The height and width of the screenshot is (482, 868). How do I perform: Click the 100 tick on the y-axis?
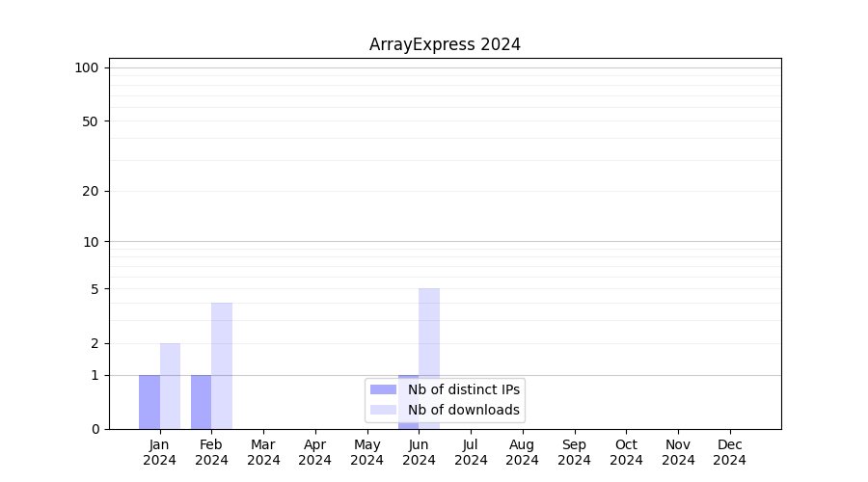coord(87,67)
